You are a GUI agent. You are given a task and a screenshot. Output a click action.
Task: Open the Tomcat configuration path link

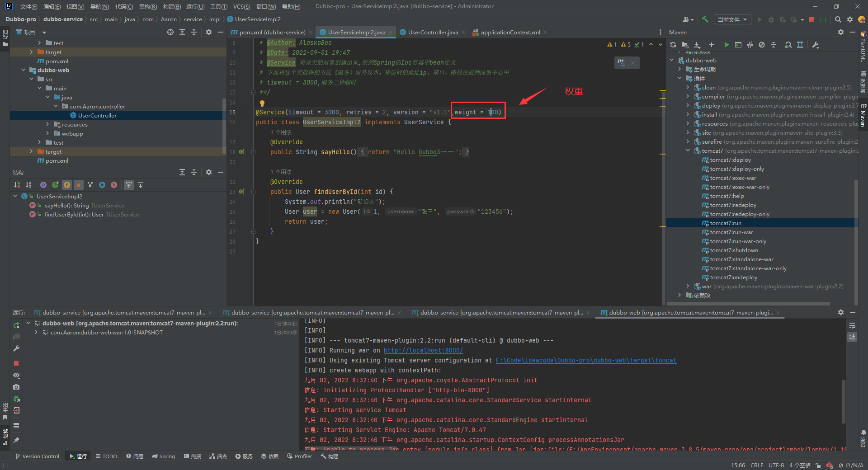[586, 360]
